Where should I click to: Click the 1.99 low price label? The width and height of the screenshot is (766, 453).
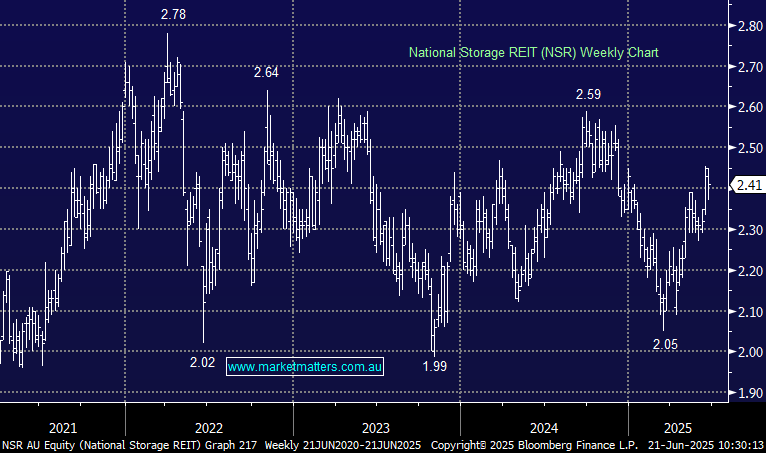coord(434,366)
